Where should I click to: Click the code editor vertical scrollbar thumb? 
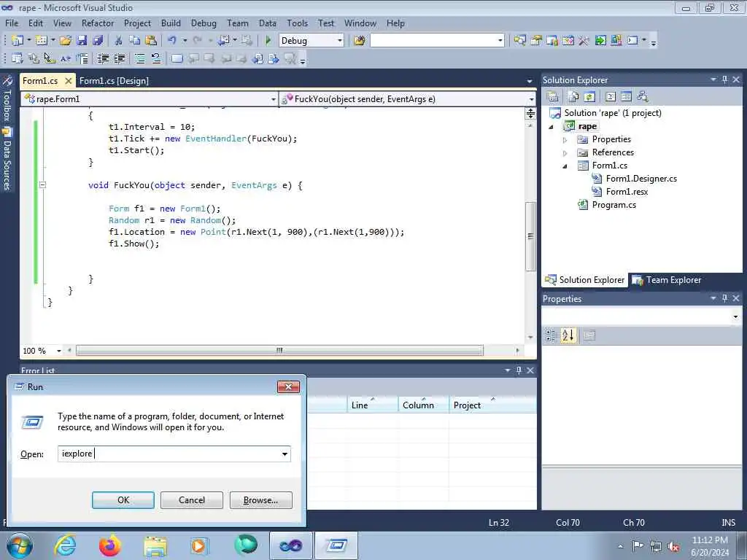click(530, 236)
